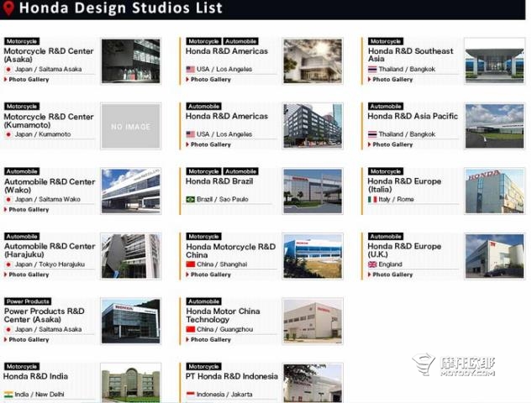Click Honda R&D Asia Pacific building thumbnail

tap(495, 126)
